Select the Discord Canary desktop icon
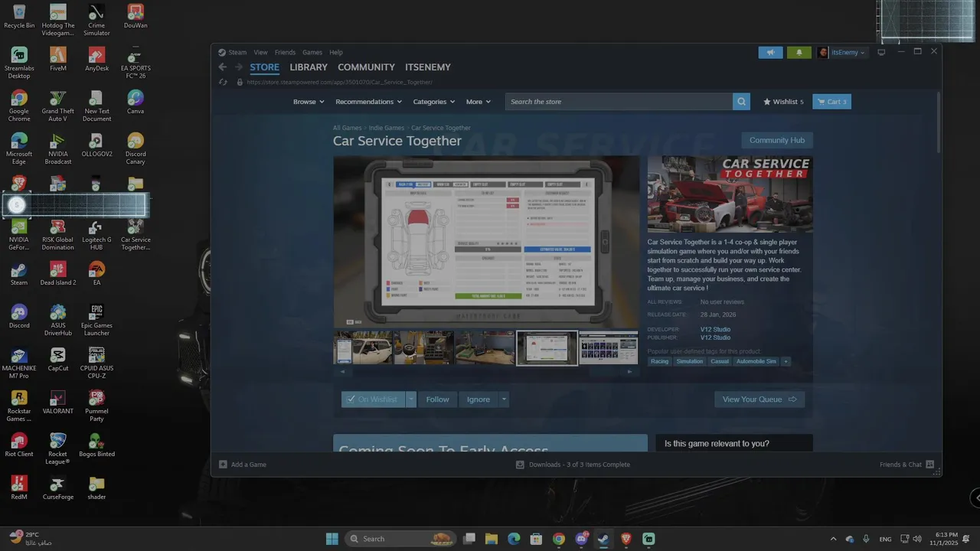This screenshot has width=980, height=551. [136, 148]
